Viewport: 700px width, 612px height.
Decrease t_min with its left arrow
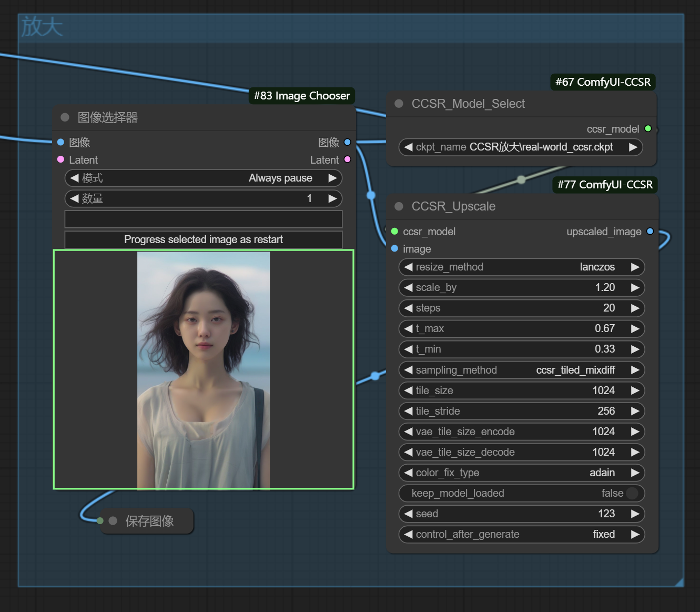408,349
